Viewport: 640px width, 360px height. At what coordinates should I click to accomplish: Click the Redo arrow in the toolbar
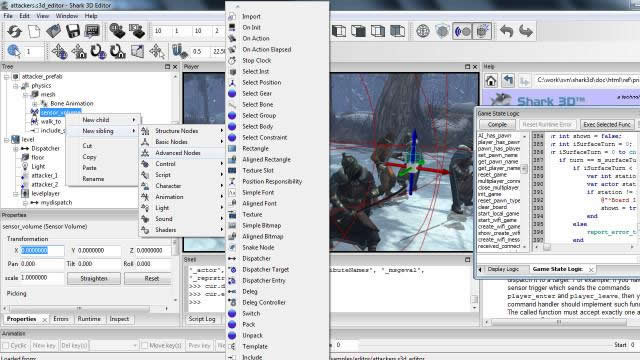coord(526,31)
